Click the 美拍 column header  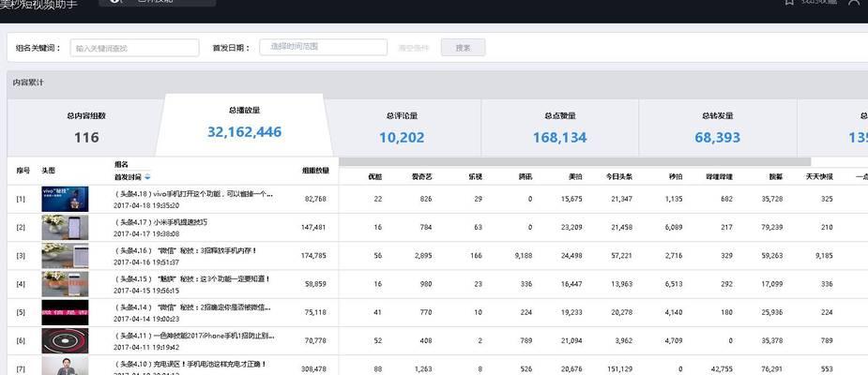tap(575, 177)
